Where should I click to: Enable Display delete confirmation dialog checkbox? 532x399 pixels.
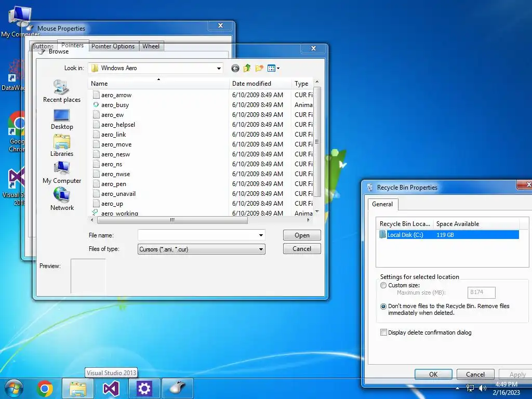384,332
